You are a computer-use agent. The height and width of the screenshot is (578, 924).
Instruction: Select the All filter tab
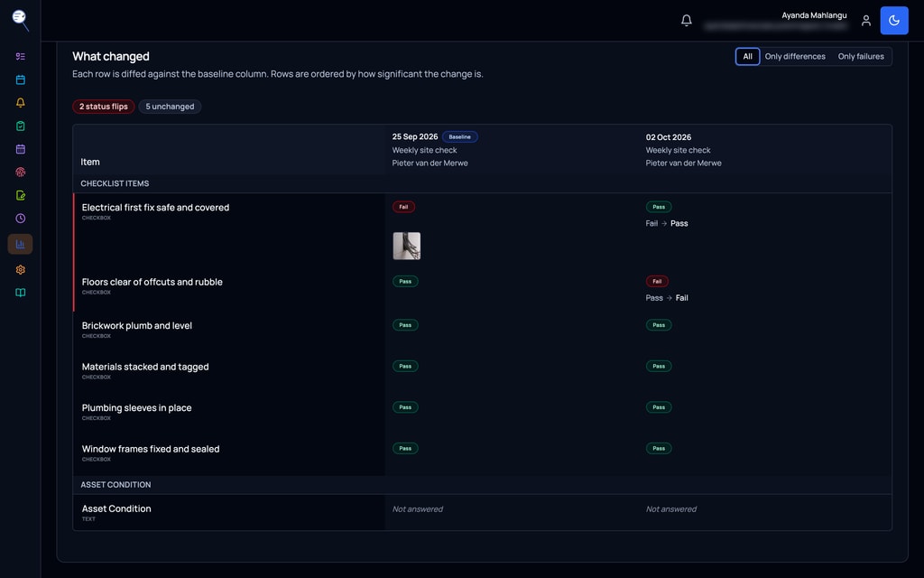747,57
